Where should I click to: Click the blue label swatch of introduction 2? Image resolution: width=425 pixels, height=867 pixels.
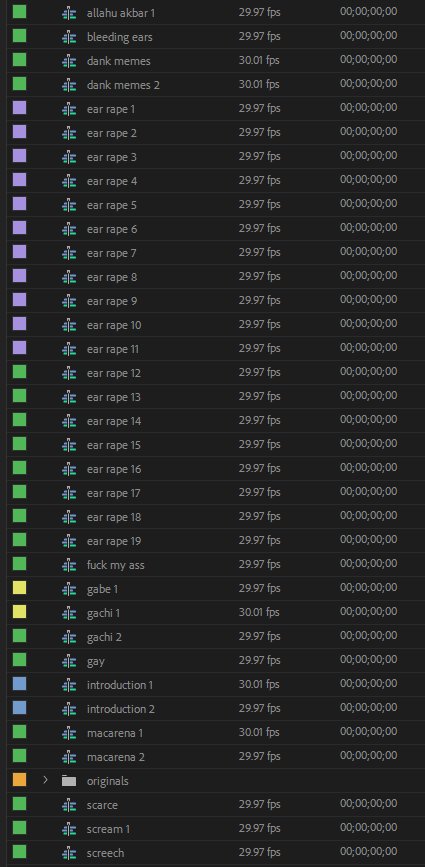click(19, 707)
